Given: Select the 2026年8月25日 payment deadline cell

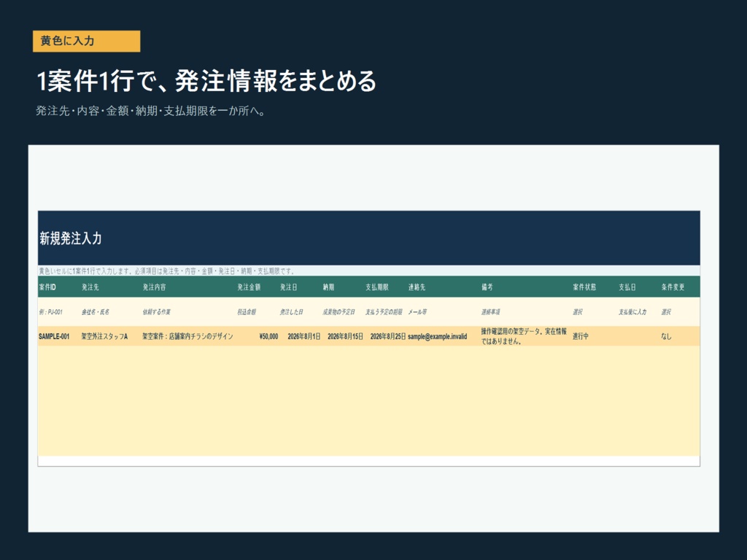Looking at the screenshot, I should coord(388,336).
